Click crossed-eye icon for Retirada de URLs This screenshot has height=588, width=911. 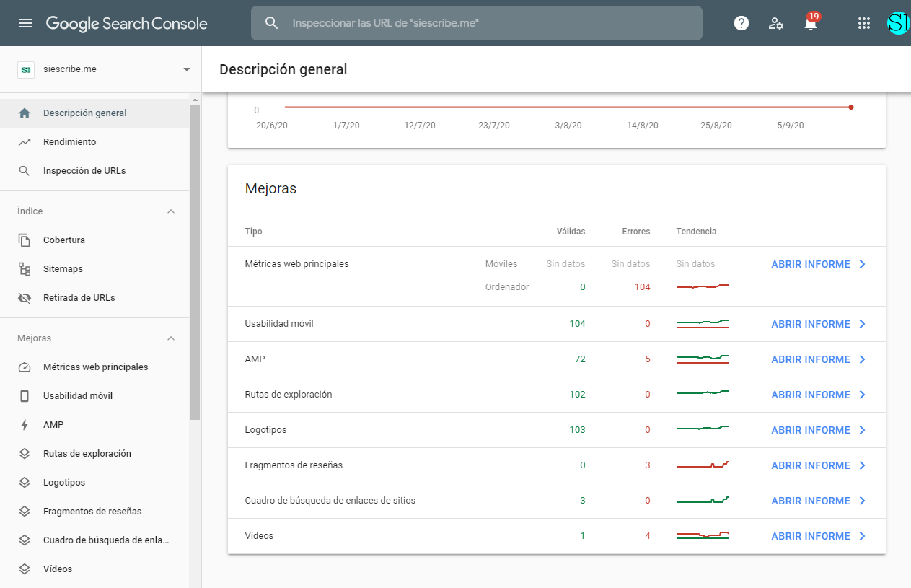pos(25,298)
